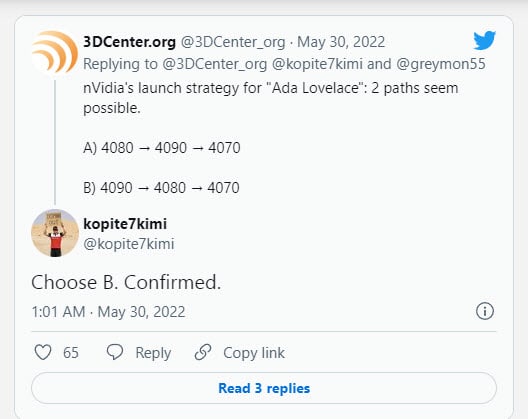Click the Reply label

point(153,353)
